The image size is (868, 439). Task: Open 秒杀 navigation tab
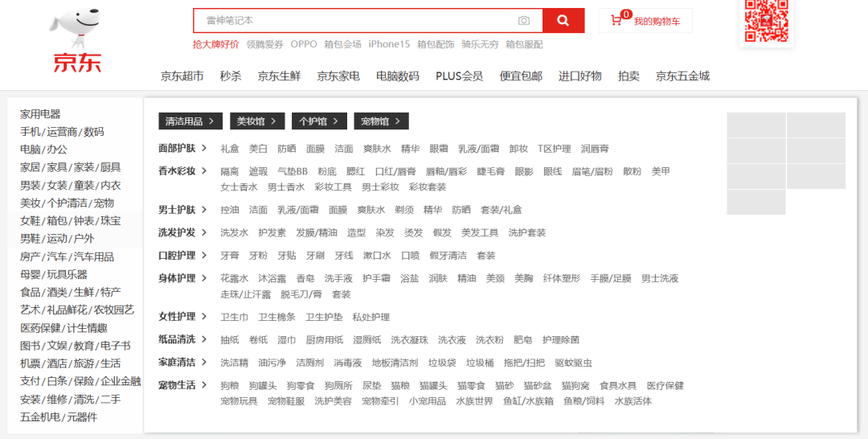(x=231, y=76)
